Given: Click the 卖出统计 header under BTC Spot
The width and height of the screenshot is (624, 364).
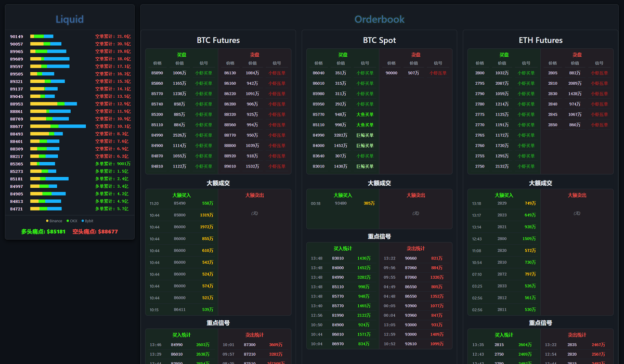Looking at the screenshot, I should [x=416, y=249].
